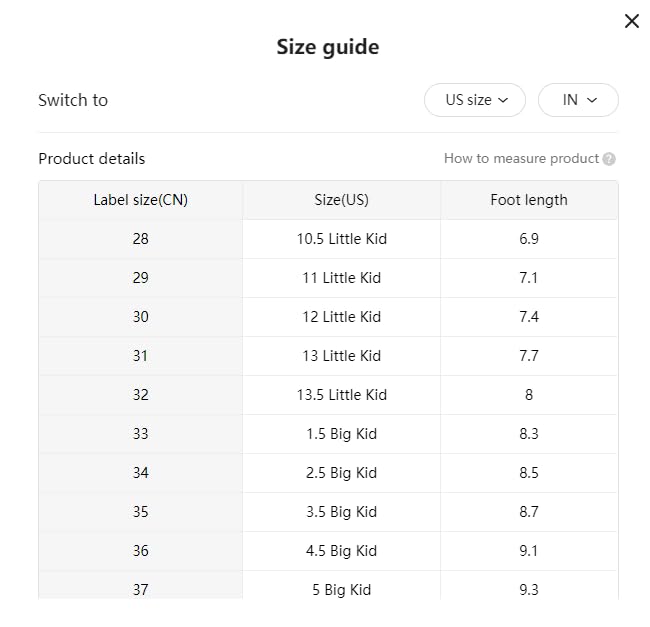
Task: Click the 13.5 Little Kid entry
Action: [x=341, y=395]
